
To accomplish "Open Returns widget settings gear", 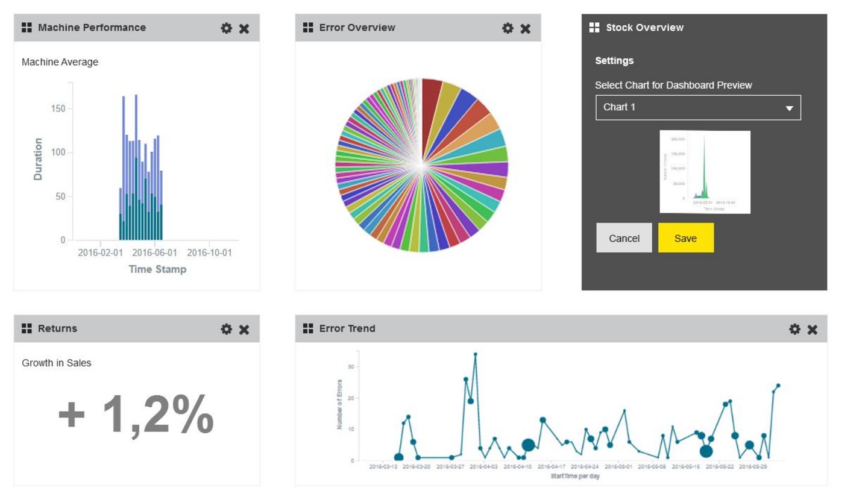I will click(226, 329).
